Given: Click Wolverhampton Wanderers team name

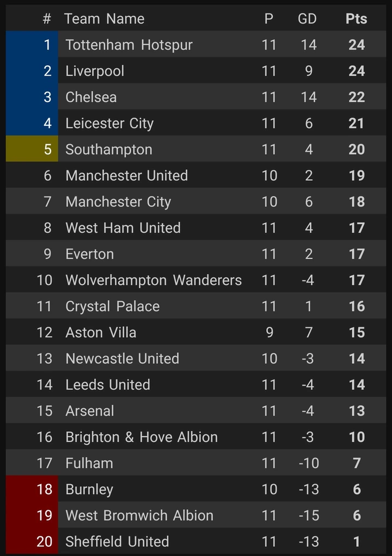Looking at the screenshot, I should click(x=154, y=280).
